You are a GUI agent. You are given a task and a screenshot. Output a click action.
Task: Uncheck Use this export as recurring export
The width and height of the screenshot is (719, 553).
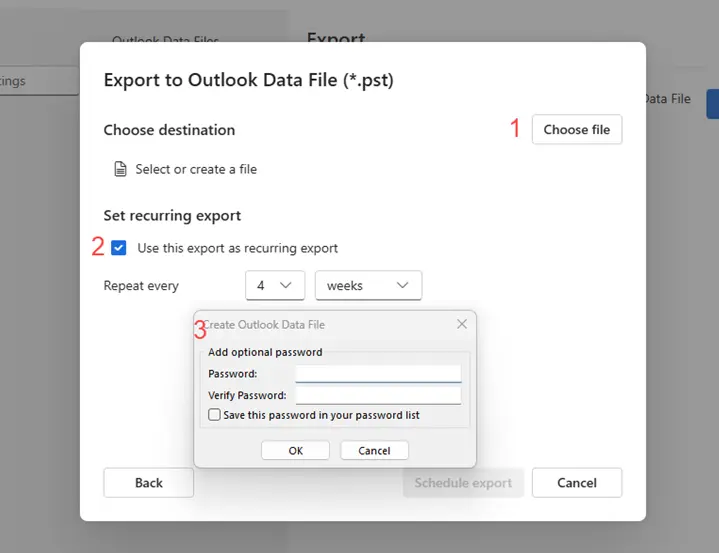point(119,248)
